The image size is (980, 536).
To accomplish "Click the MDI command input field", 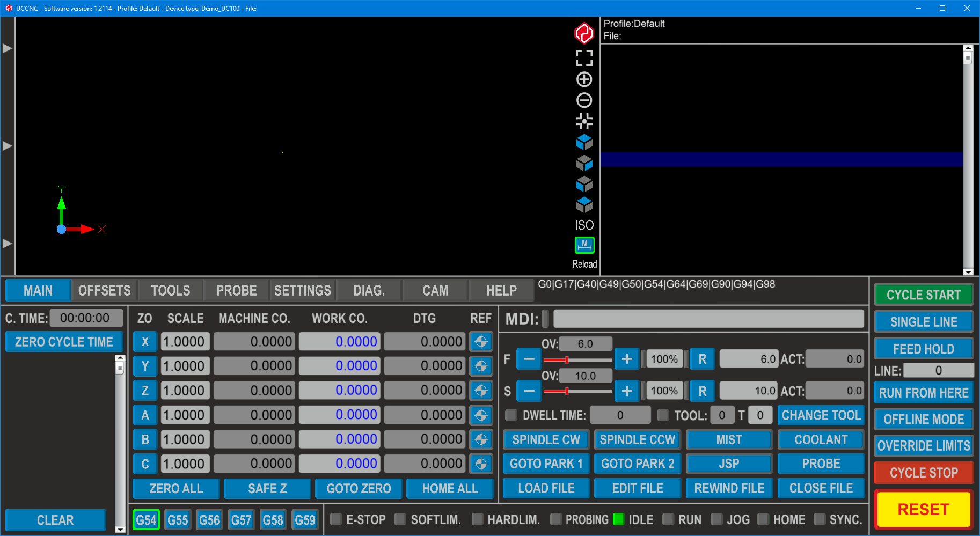I will (x=708, y=319).
